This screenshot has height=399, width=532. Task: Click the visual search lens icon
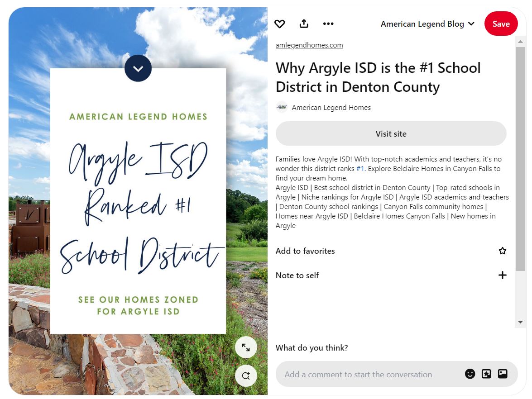tap(246, 375)
